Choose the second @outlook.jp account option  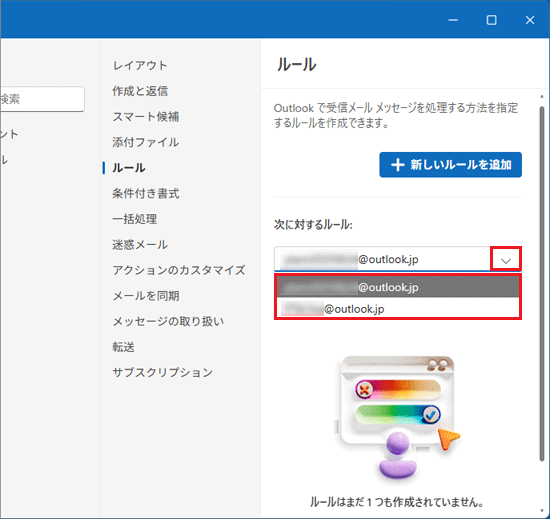coord(398,309)
